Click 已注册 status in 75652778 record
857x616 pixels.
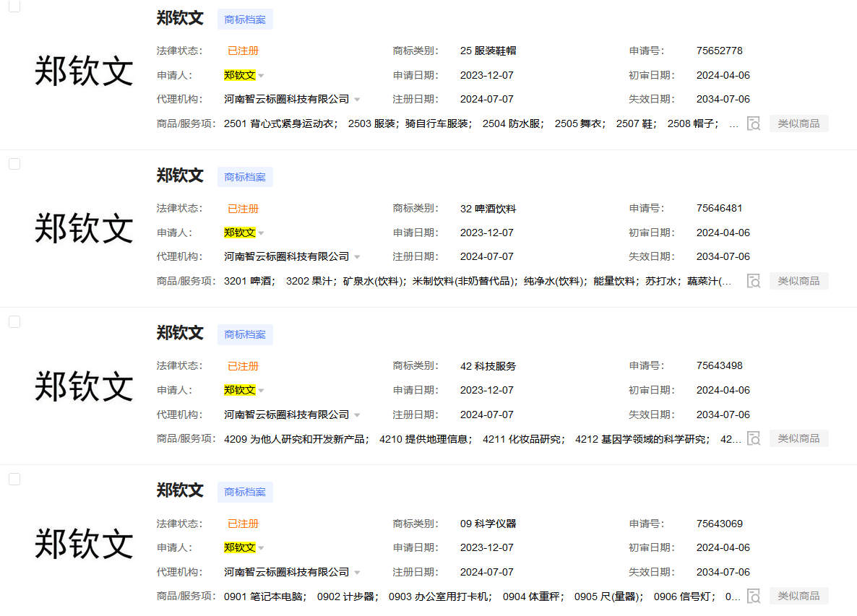(243, 51)
